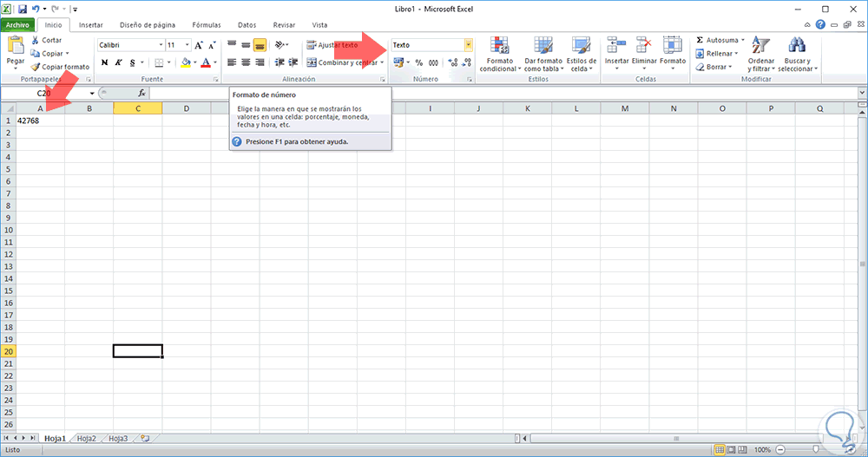
Task: Switch to Datos ribbon tab
Action: click(x=247, y=25)
